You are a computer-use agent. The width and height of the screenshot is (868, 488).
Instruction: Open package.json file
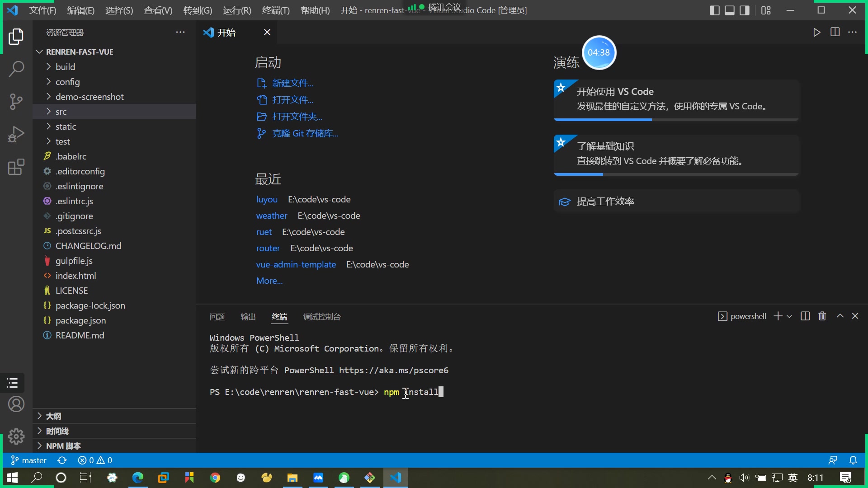(114, 320)
